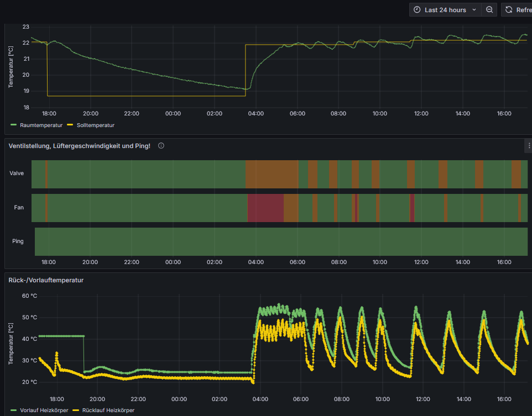Click the large orange Valve segment near 04:00

point(272,174)
